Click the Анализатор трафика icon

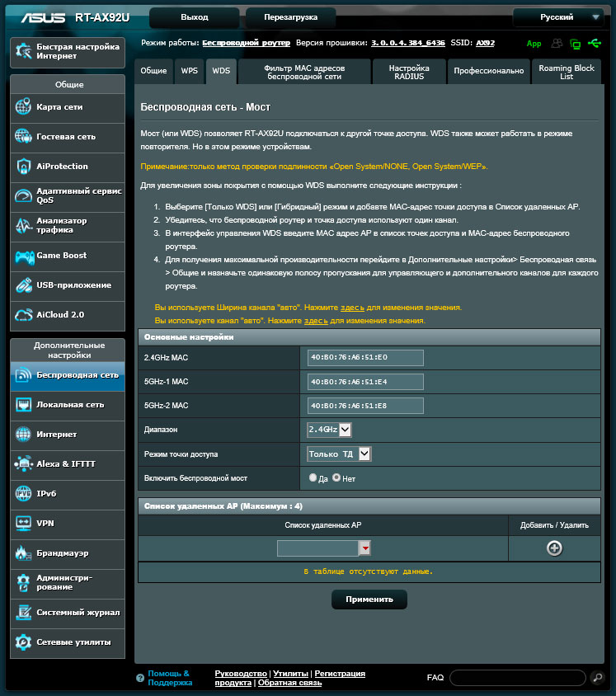23,225
